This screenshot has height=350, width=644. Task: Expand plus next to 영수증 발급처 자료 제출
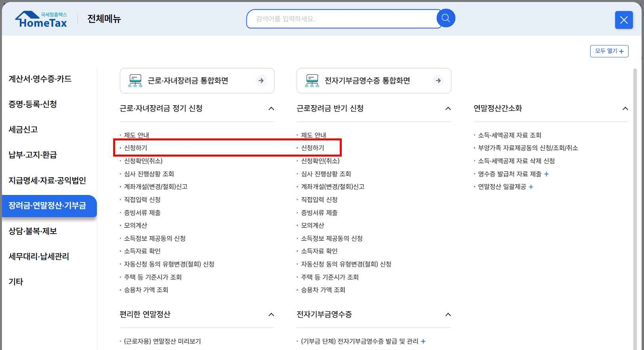tap(546, 174)
